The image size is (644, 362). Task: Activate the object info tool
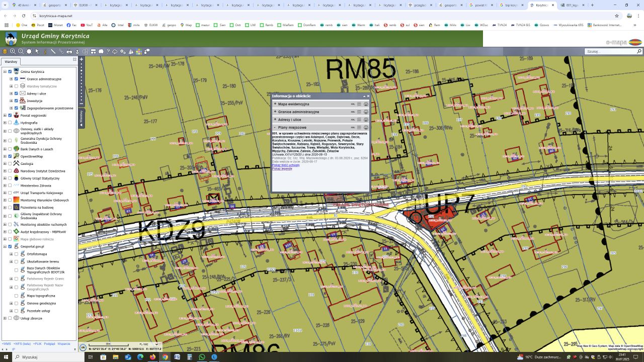coord(45,51)
